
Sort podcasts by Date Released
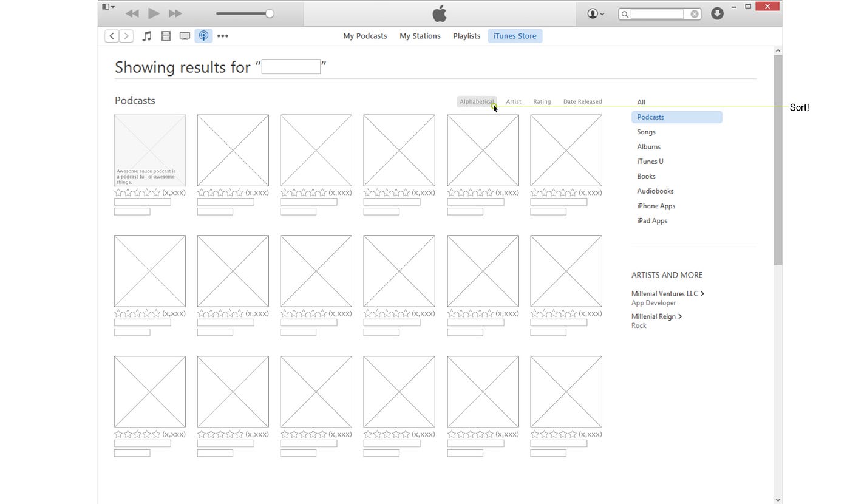582,101
